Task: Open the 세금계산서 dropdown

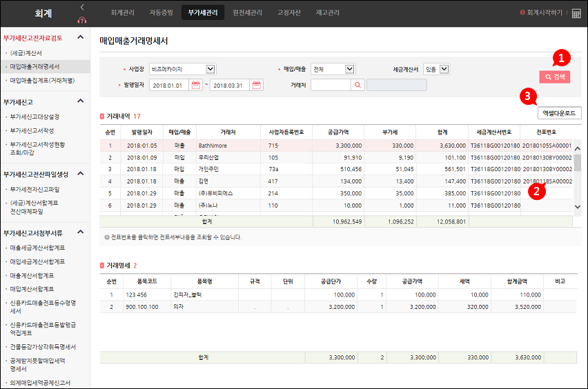Action: (x=436, y=69)
